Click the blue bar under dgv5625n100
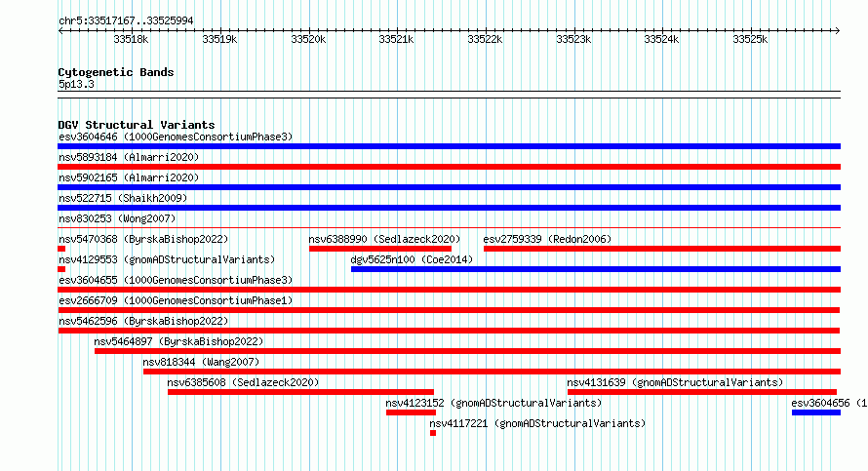This screenshot has height=471, width=868. pos(596,269)
